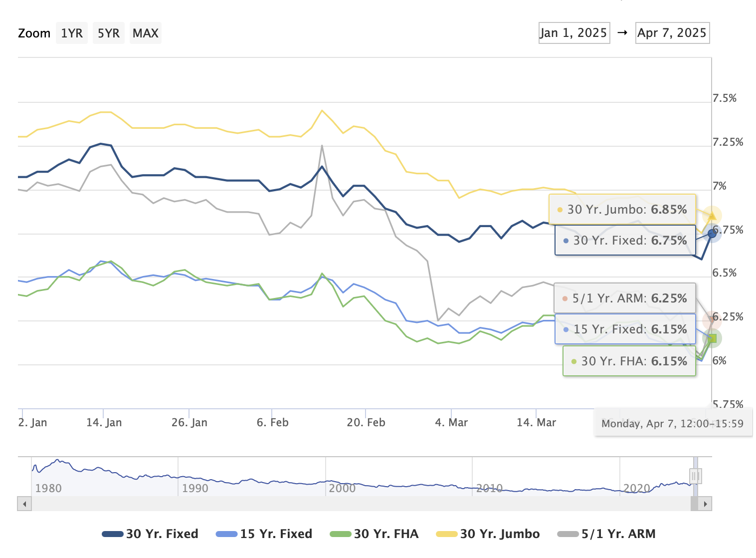Viewport: 756px width, 558px height.
Task: Click the navigator scrollbar right arrow
Action: point(705,504)
